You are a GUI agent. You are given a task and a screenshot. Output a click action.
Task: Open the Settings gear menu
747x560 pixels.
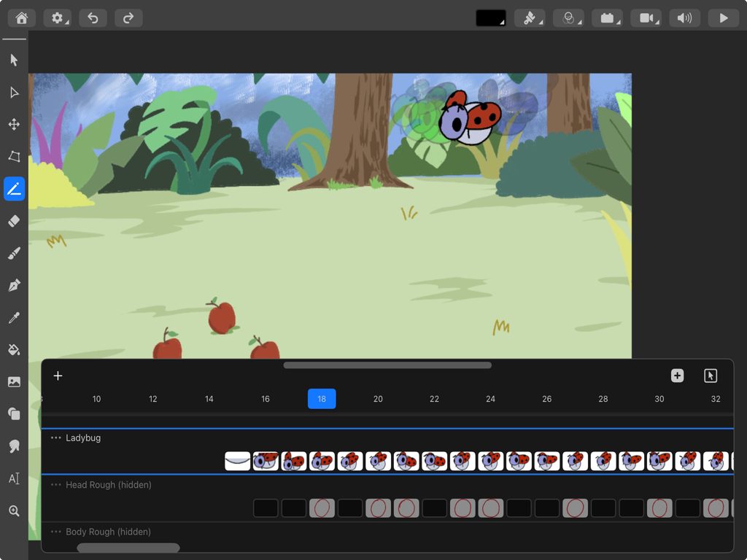(x=58, y=17)
